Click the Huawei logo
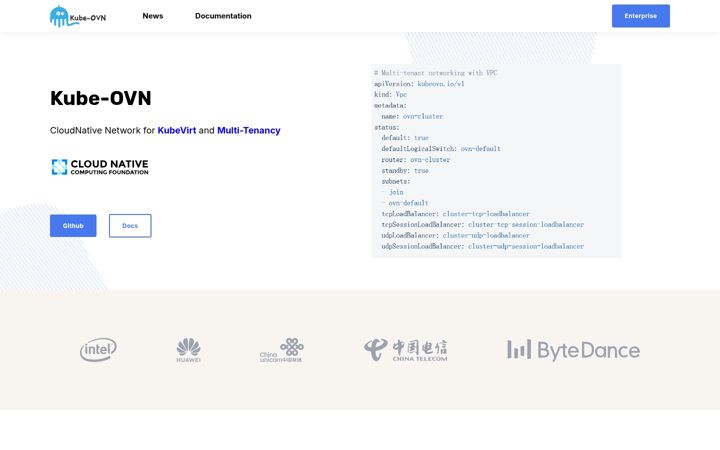This screenshot has height=450, width=720. (x=189, y=350)
